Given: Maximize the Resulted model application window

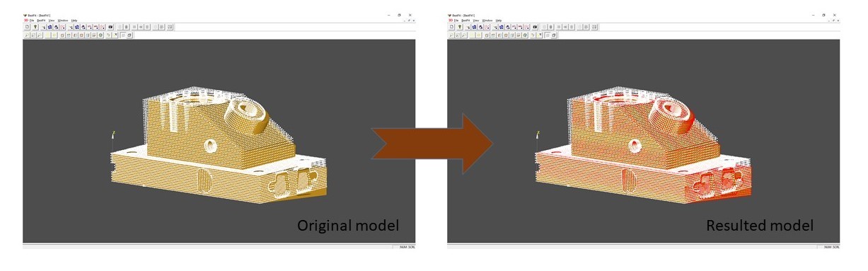Looking at the screenshot, I should click(823, 14).
